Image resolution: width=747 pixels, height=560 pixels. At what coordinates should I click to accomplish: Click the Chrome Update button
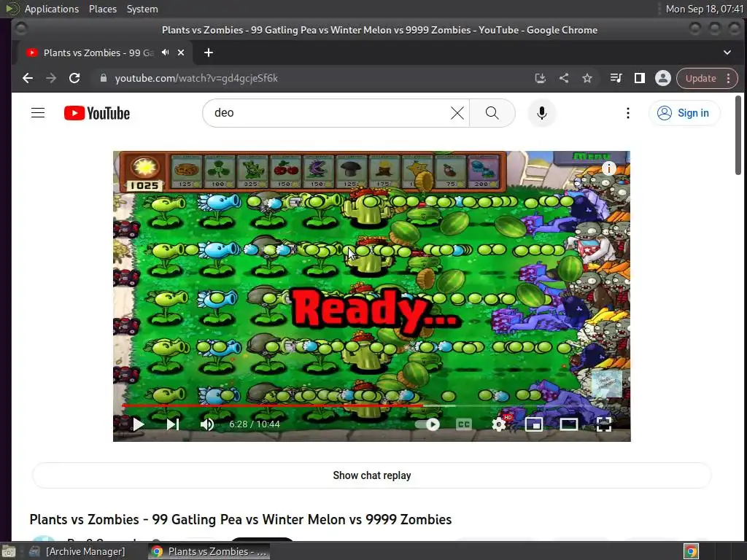pyautogui.click(x=701, y=78)
